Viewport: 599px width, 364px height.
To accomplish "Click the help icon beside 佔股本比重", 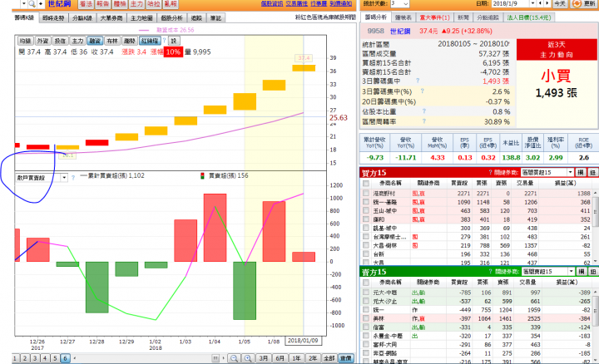I will tap(424, 111).
